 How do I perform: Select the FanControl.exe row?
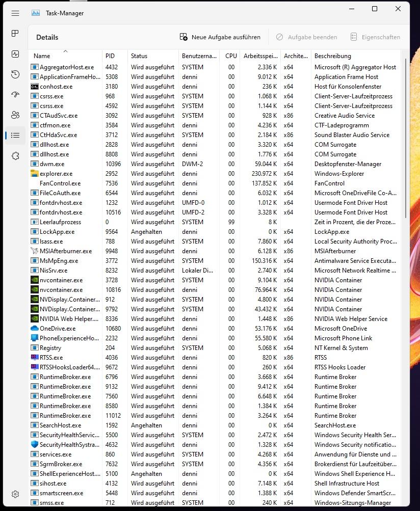point(215,183)
